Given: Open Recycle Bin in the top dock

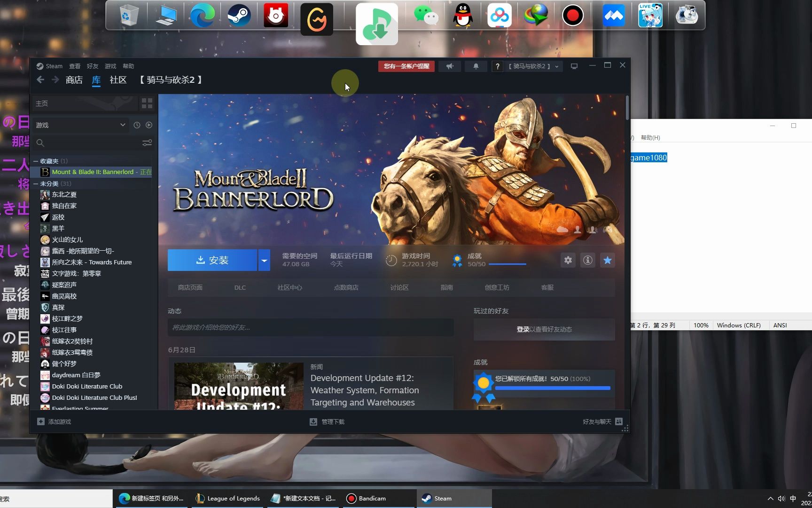Looking at the screenshot, I should 128,16.
